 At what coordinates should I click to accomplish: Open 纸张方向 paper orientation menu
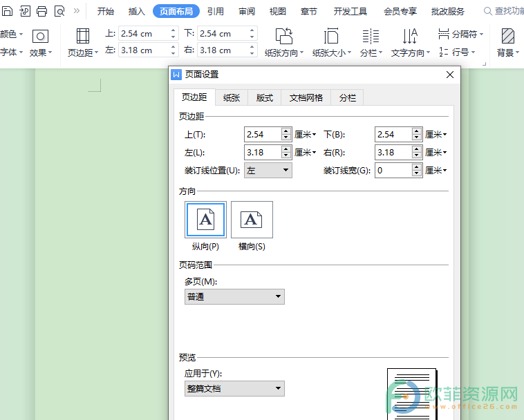(283, 44)
